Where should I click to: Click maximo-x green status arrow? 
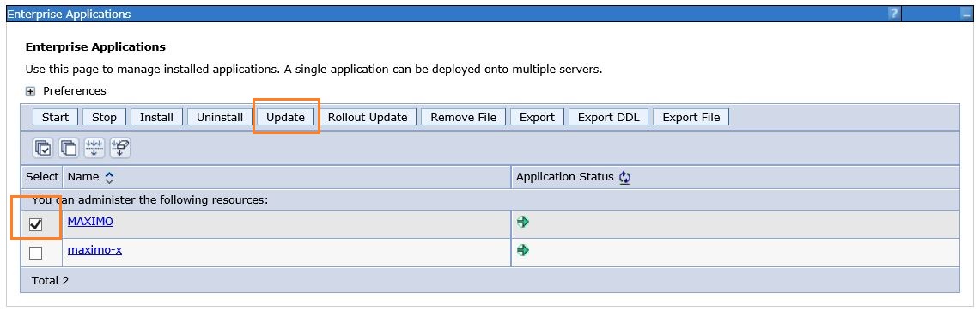[523, 250]
